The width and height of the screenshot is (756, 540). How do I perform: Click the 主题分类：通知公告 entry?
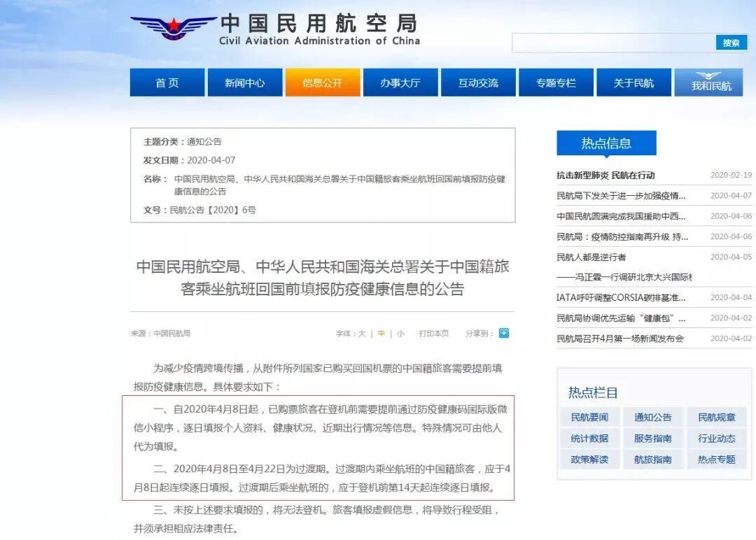pyautogui.click(x=182, y=141)
